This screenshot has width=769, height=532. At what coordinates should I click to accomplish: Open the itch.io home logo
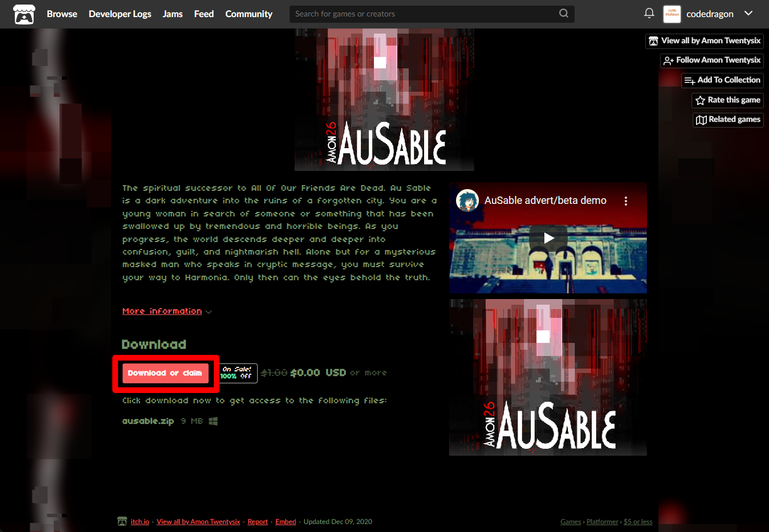click(24, 14)
